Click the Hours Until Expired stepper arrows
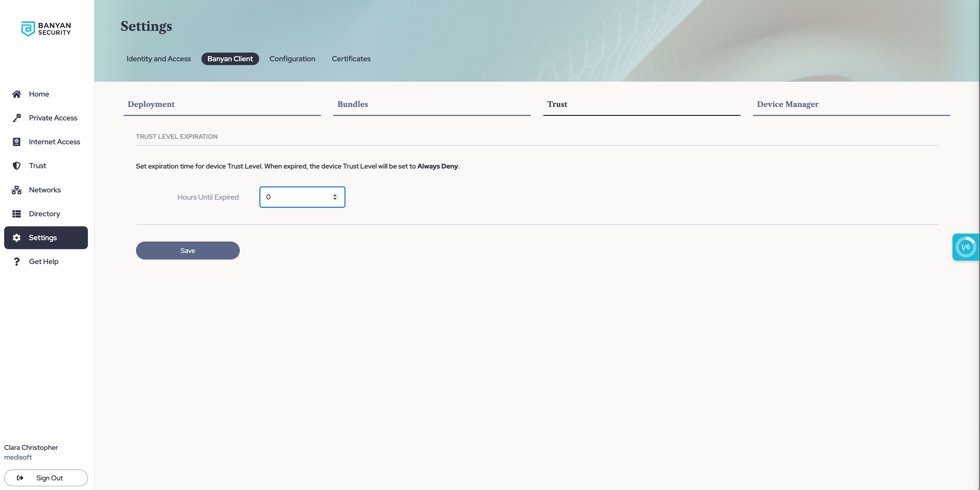The width and height of the screenshot is (980, 490). [335, 197]
